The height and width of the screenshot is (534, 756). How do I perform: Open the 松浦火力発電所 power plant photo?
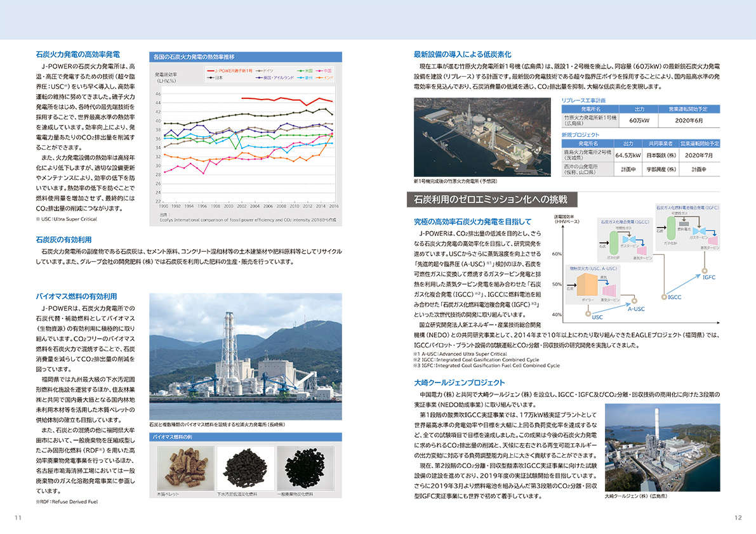(x=246, y=356)
